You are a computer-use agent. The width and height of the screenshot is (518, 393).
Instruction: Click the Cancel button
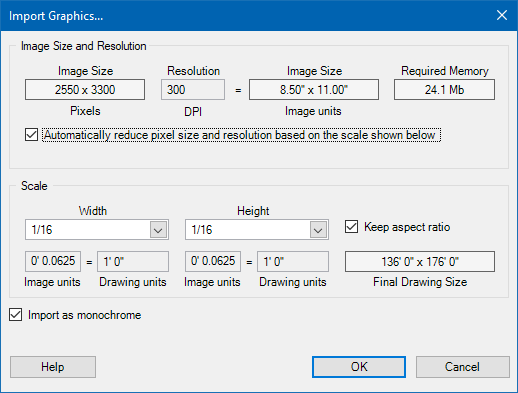[x=463, y=367]
